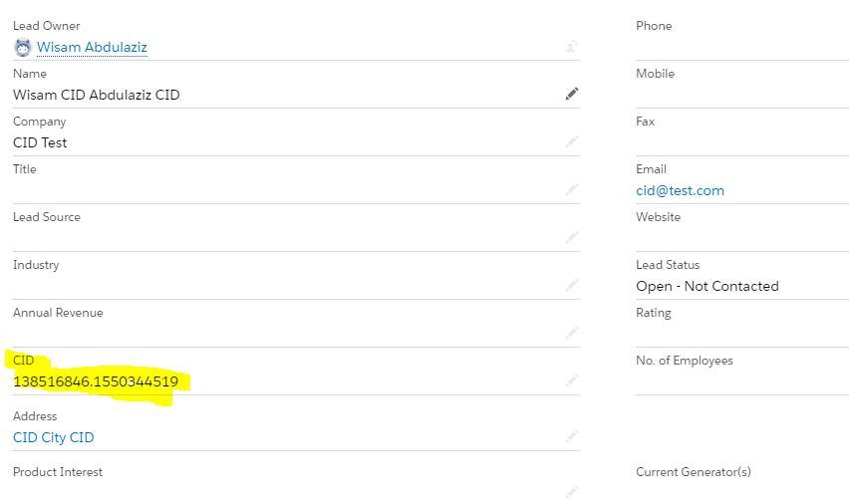
Task: Click the Industry edit pencil icon
Action: point(572,285)
